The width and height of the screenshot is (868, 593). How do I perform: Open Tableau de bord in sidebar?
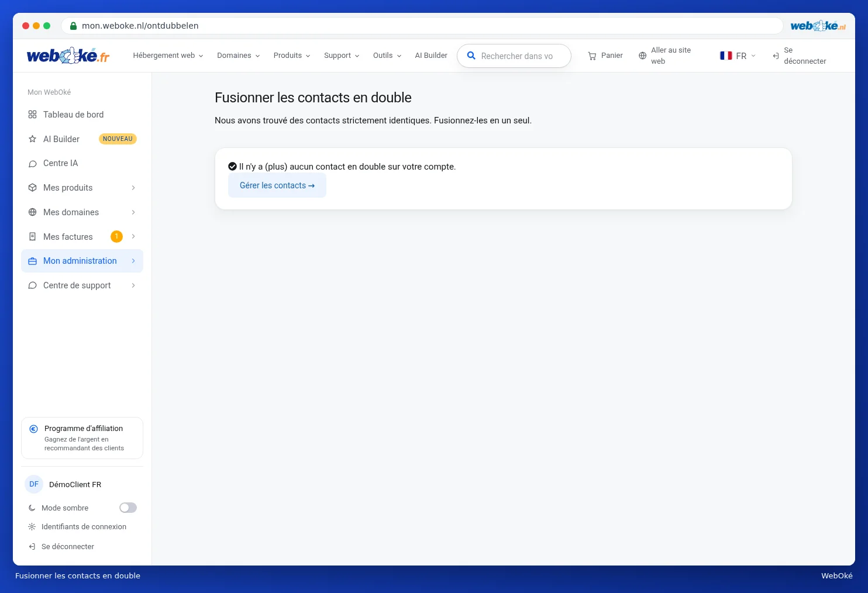[82, 115]
